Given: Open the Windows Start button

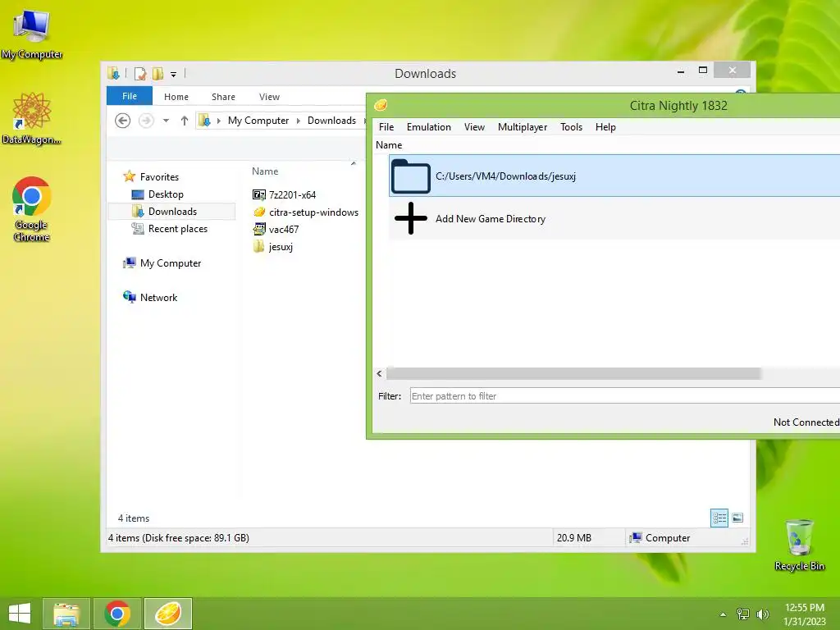Looking at the screenshot, I should [x=20, y=614].
